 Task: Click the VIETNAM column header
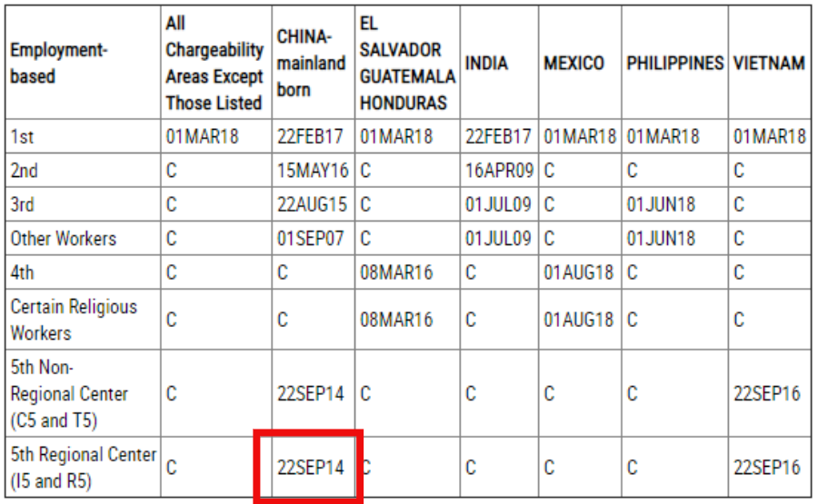[x=769, y=64]
